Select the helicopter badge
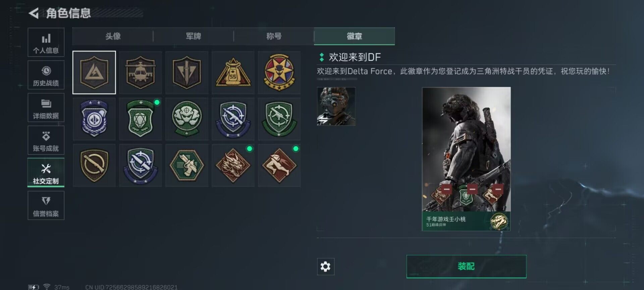This screenshot has width=644, height=290. point(141,72)
